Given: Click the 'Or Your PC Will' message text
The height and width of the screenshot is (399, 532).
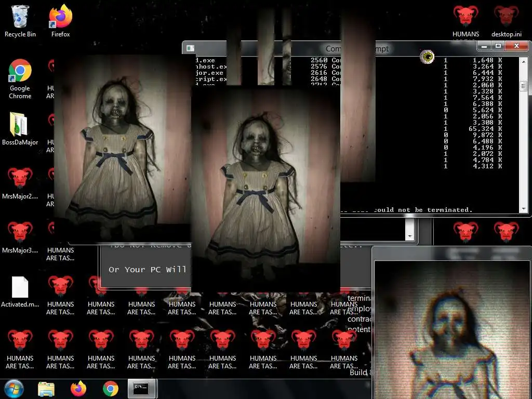Looking at the screenshot, I should point(147,270).
